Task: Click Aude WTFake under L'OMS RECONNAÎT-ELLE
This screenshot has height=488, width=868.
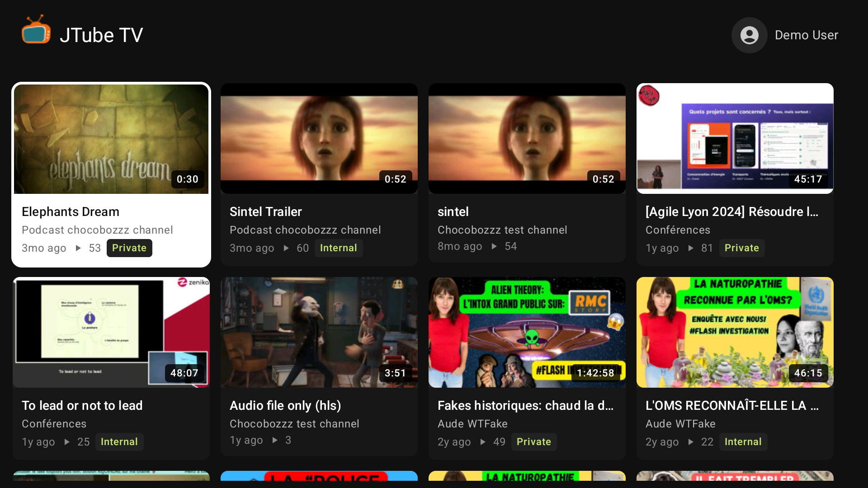Action: [680, 424]
